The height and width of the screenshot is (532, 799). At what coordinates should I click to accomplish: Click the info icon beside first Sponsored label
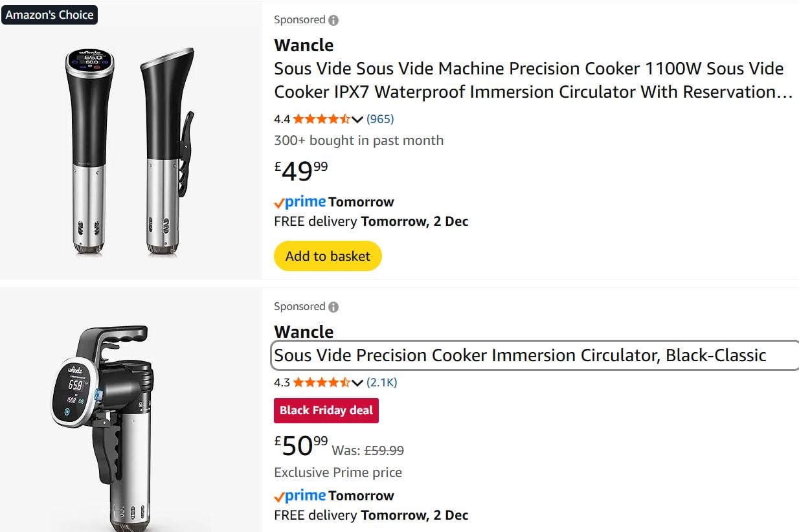(x=333, y=20)
